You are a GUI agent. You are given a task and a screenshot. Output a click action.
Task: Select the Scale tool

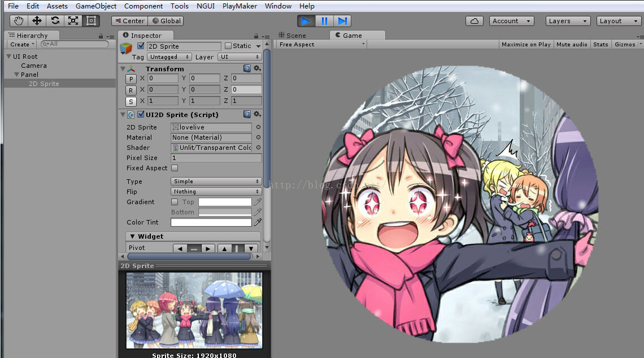73,20
